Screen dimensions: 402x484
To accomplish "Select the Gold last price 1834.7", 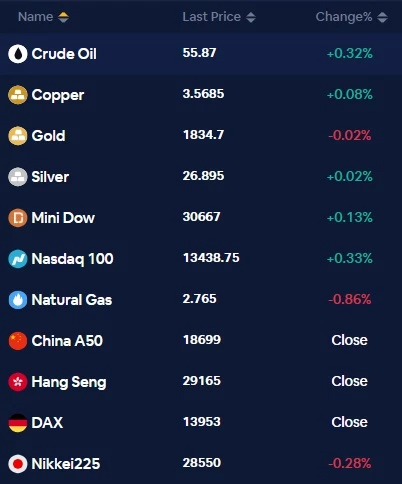I will coord(203,135).
